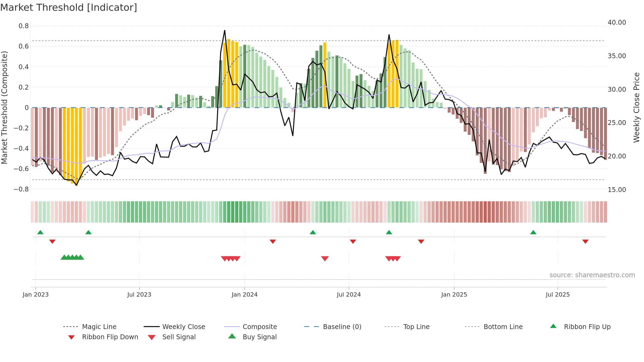Image resolution: width=644 pixels, height=362 pixels.
Task: Toggle the Weekly Close legend entry
Action: (174, 327)
